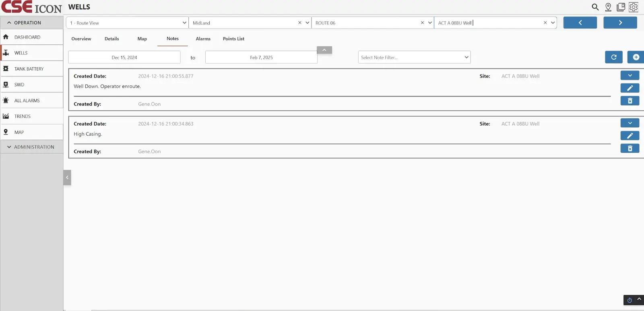Expand the Administration sidebar section

9,147
